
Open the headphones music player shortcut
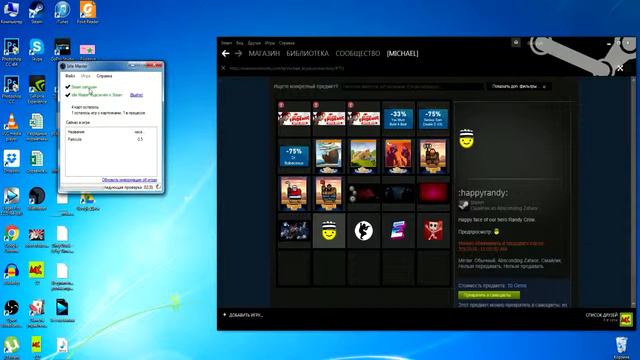tap(11, 273)
